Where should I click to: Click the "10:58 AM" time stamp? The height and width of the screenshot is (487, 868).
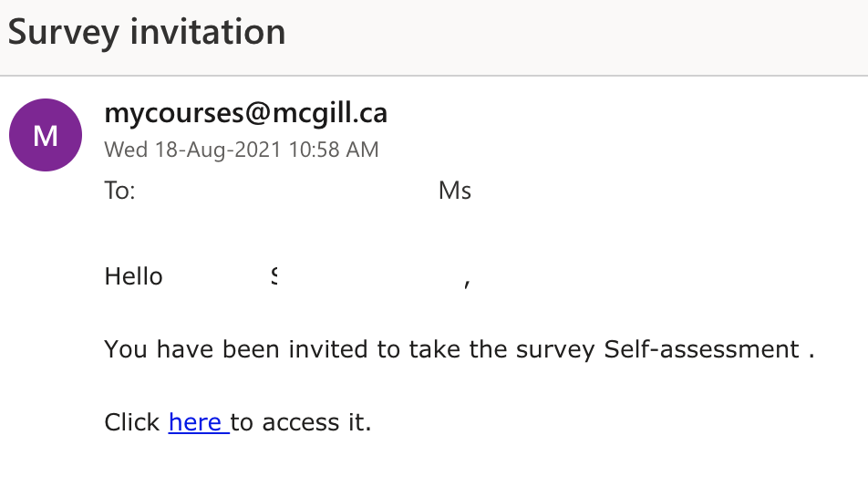[334, 150]
